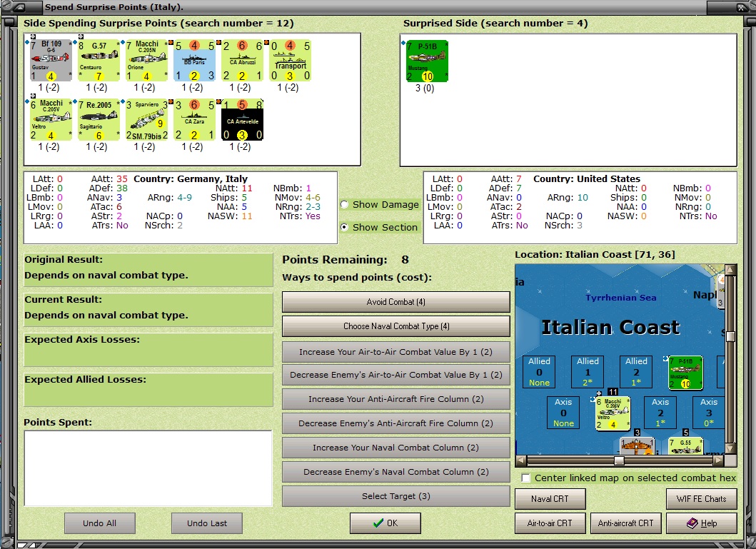
Task: Click the Points Spent list box
Action: [148, 468]
